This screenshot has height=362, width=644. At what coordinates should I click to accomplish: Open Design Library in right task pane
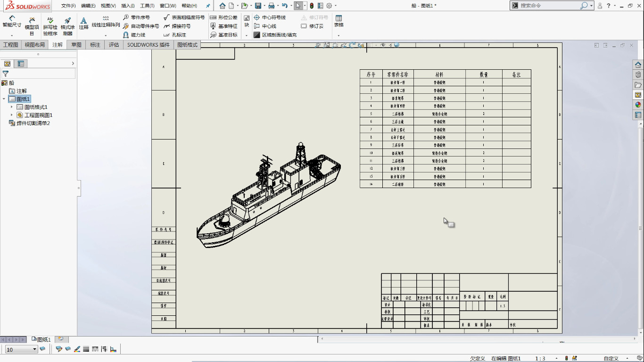(x=638, y=75)
